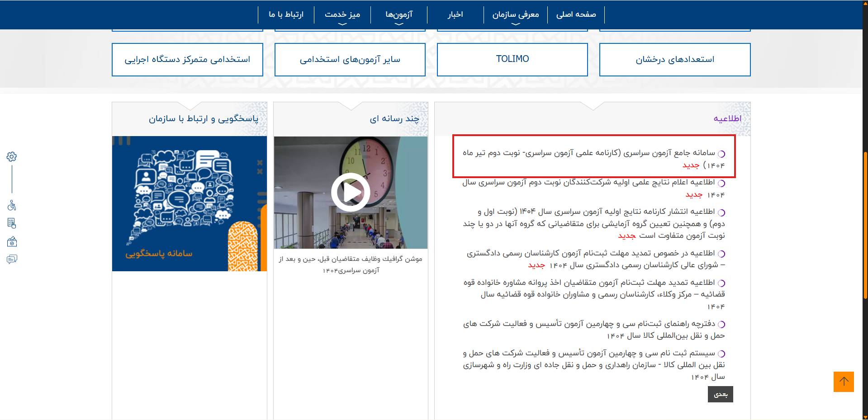The image size is (868, 420).
Task: Click the orange scroll-to-top arrow
Action: pos(844,382)
